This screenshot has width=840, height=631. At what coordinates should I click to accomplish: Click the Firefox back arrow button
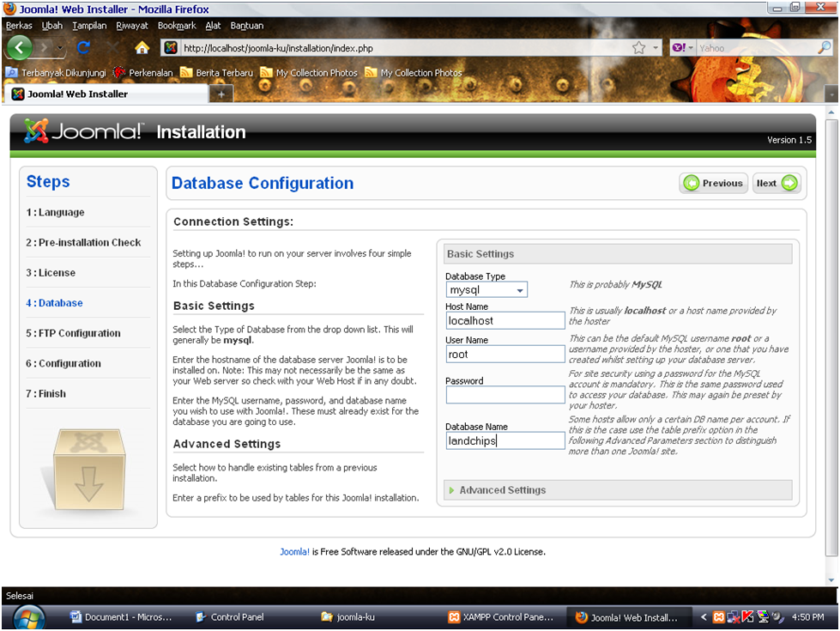click(x=19, y=48)
